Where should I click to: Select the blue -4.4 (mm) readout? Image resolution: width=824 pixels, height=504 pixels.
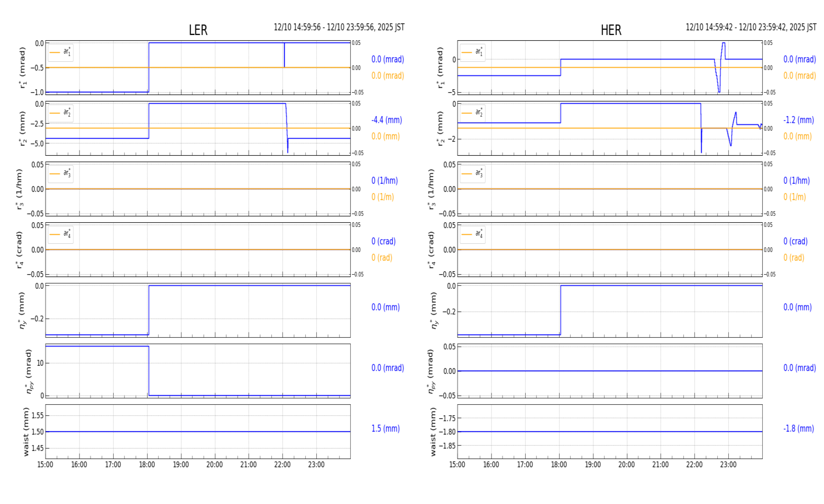[x=387, y=120]
